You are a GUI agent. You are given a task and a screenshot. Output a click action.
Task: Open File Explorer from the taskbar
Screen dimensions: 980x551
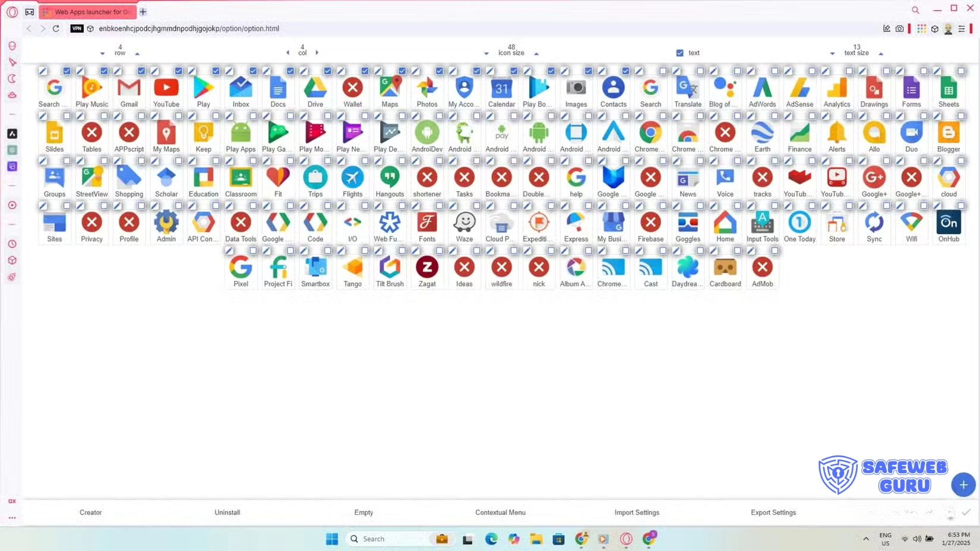(x=536, y=539)
